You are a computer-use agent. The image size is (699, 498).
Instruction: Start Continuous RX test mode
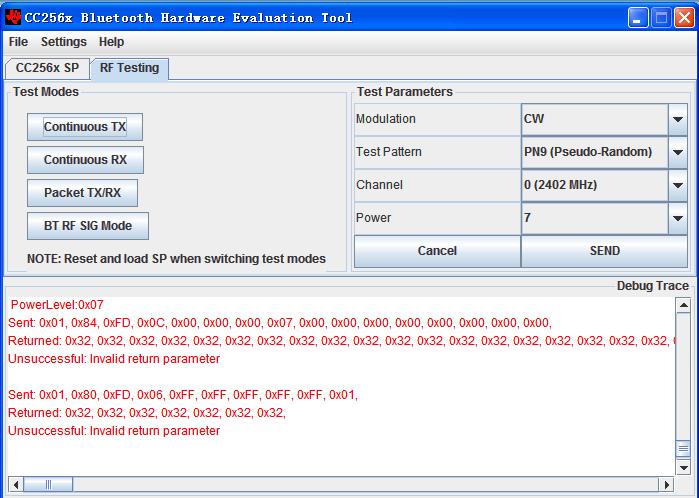(x=85, y=160)
